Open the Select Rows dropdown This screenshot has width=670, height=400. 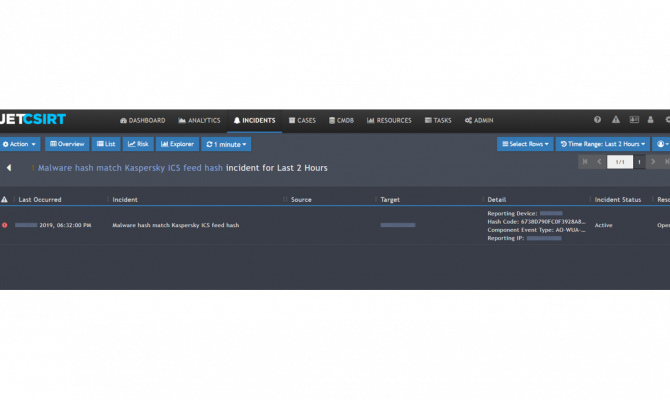coord(525,144)
